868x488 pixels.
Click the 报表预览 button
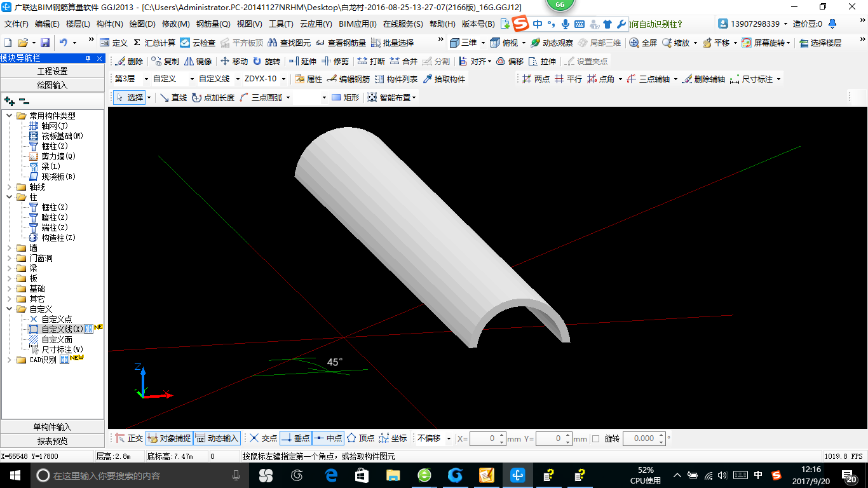53,441
